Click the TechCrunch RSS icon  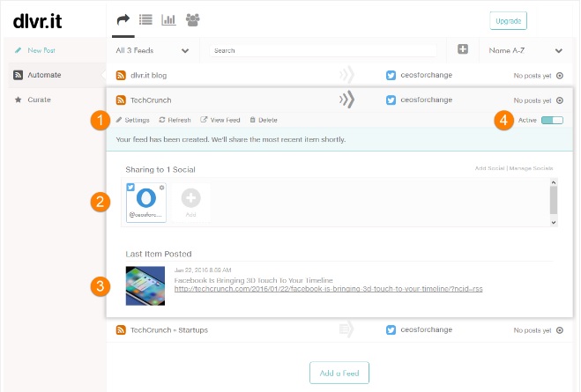pos(121,100)
